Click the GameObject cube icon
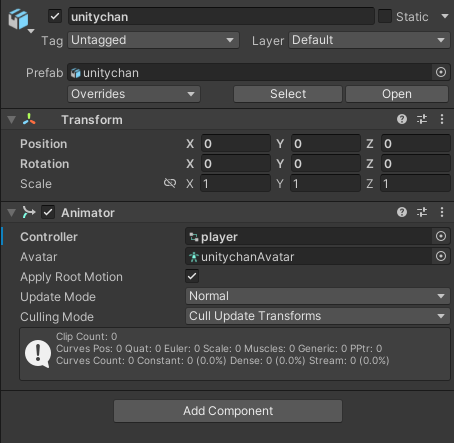The image size is (454, 443). [x=18, y=19]
